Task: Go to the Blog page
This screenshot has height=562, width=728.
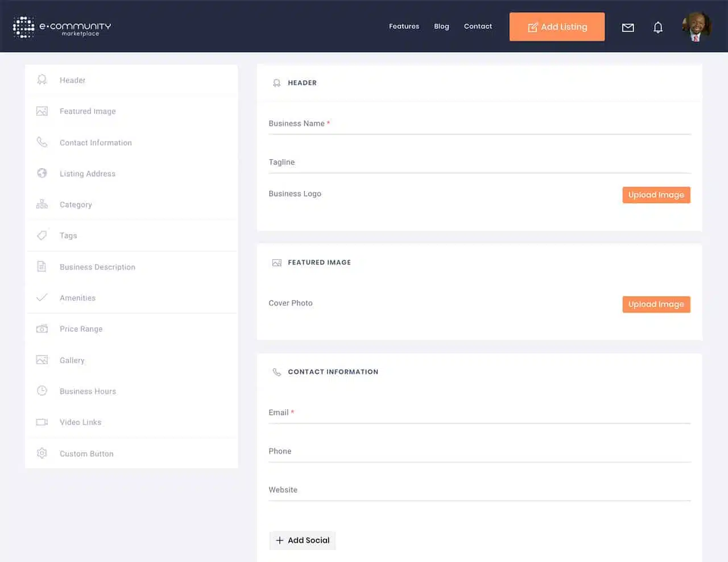Action: [x=441, y=26]
